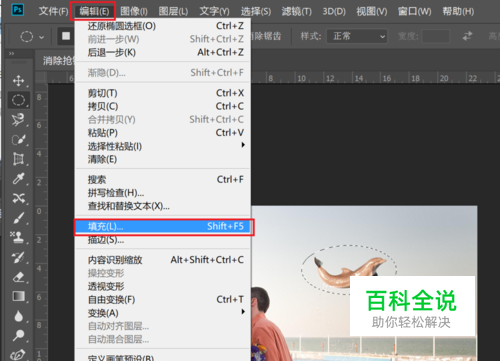This screenshot has width=500, height=361.
Task: Choose 描边(S)... menu entry
Action: point(163,240)
